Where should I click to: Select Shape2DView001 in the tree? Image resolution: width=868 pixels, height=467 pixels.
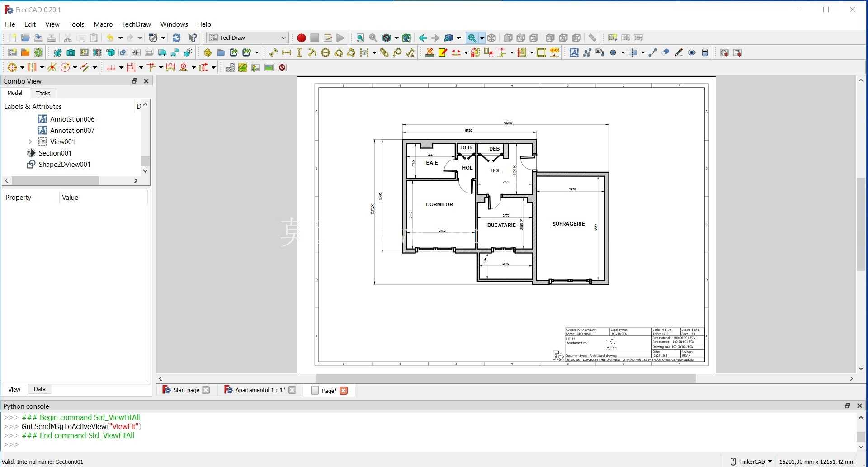point(64,165)
